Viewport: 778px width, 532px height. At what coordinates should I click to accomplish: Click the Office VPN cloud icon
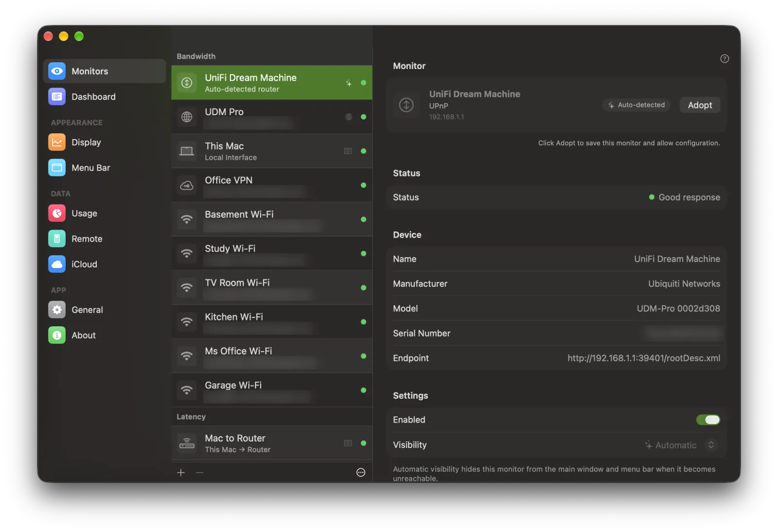187,185
